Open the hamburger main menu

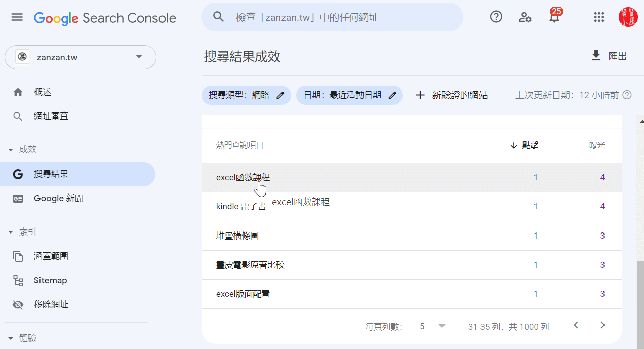coord(17,17)
